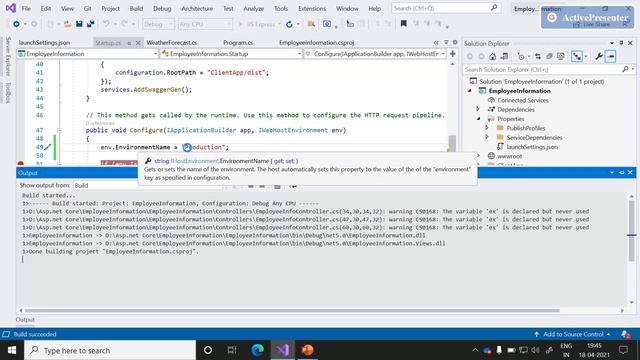Screen dimensions: 640x360
Task: Toggle Preview Selected Items button in Solution Explorer
Action: [x=611, y=56]
